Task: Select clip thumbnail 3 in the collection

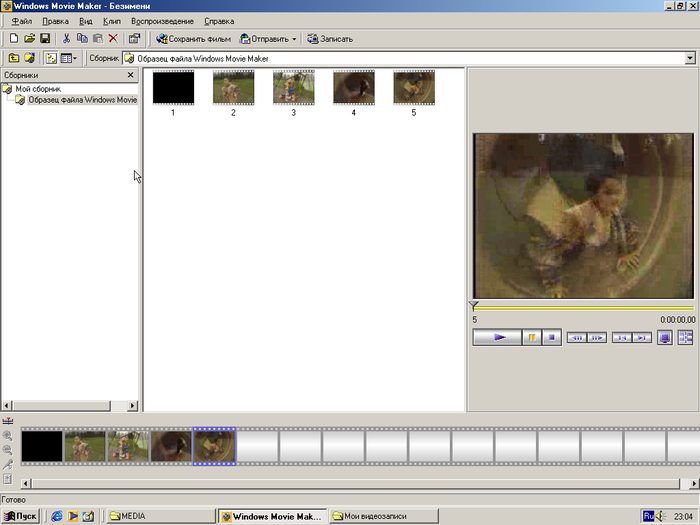Action: 293,88
